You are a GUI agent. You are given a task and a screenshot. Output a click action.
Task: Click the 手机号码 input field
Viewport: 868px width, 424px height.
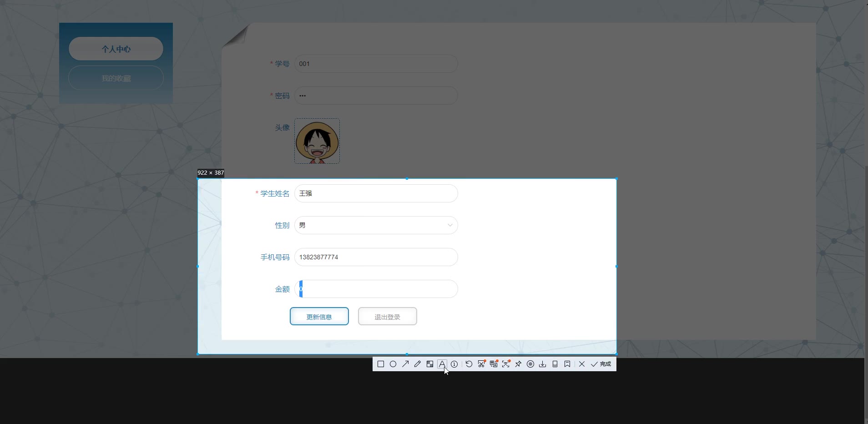[x=376, y=257]
